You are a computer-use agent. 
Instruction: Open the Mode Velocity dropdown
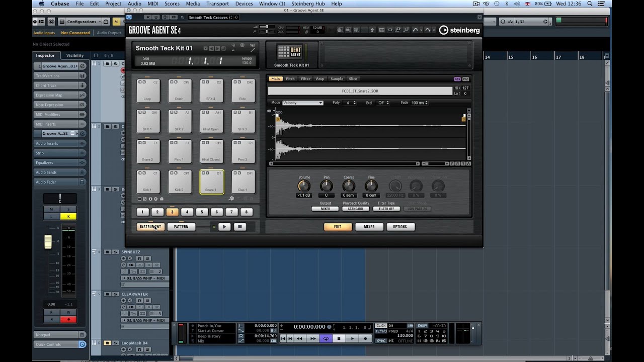pyautogui.click(x=302, y=103)
